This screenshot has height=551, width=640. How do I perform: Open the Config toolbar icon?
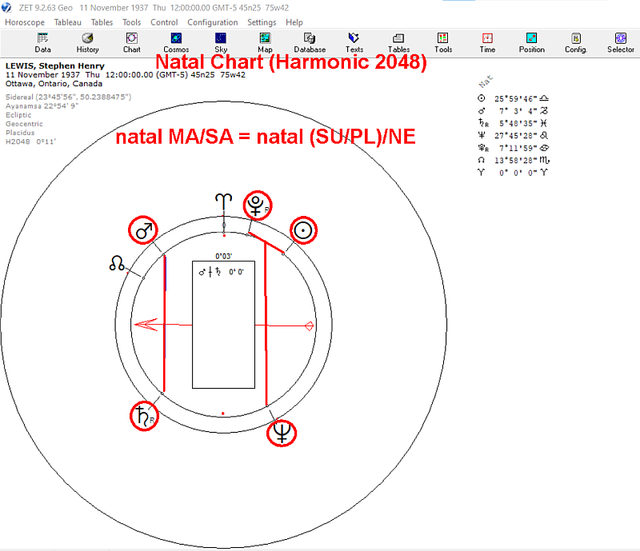[x=576, y=43]
